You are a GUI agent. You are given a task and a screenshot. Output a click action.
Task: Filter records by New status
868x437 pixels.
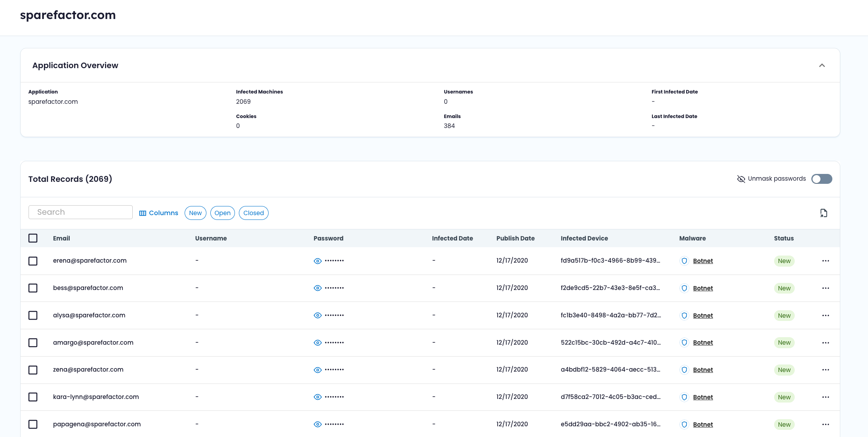(195, 213)
